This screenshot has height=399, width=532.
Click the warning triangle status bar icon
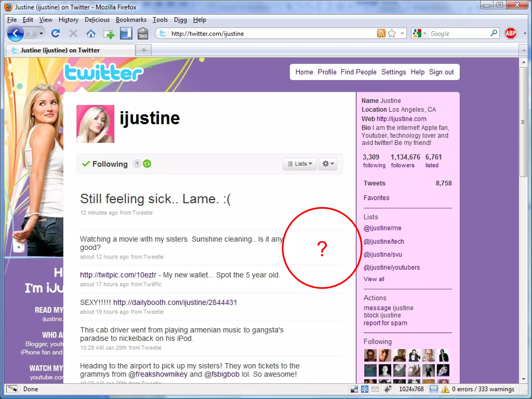[x=445, y=389]
